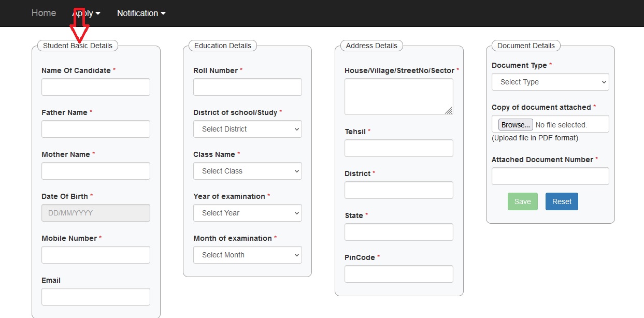Click the Name Of Candidate field

click(95, 87)
